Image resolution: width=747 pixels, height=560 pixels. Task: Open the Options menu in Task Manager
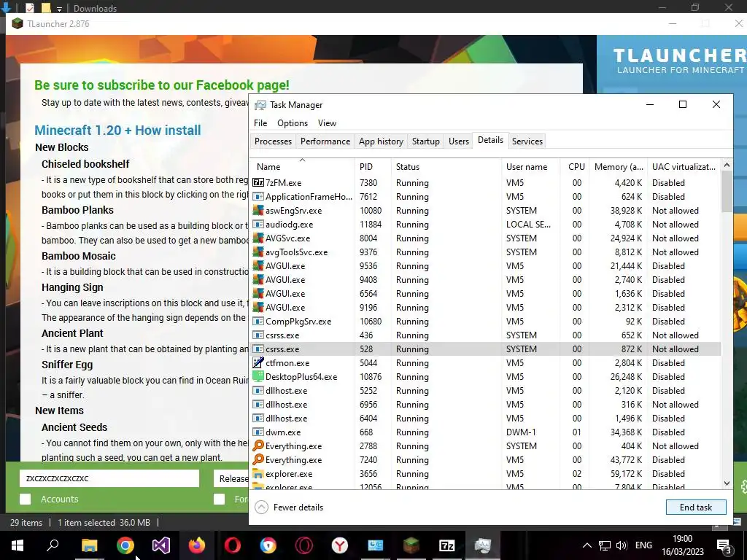click(x=293, y=122)
